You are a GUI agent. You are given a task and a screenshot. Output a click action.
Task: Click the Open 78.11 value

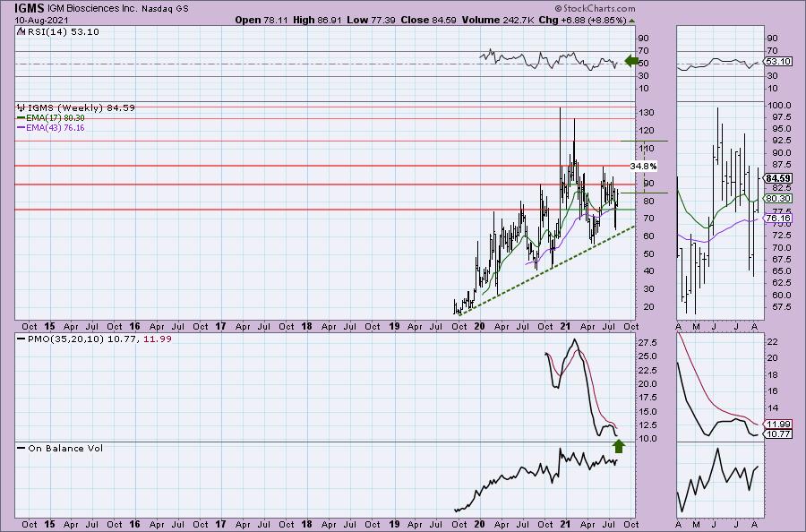(x=262, y=20)
